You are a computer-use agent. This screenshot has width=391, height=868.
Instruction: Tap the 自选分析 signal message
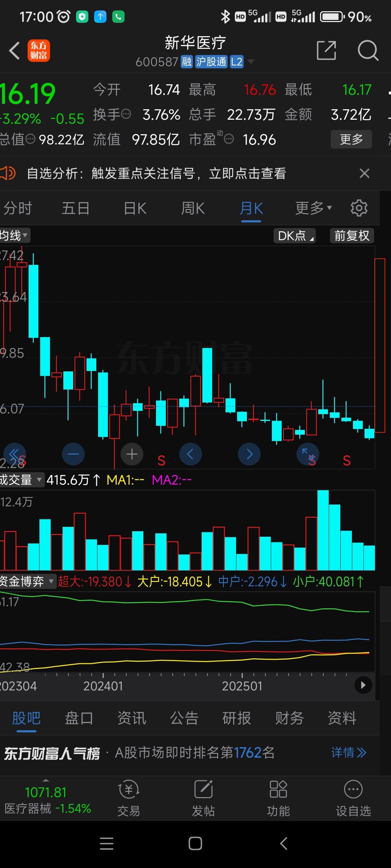click(x=156, y=173)
